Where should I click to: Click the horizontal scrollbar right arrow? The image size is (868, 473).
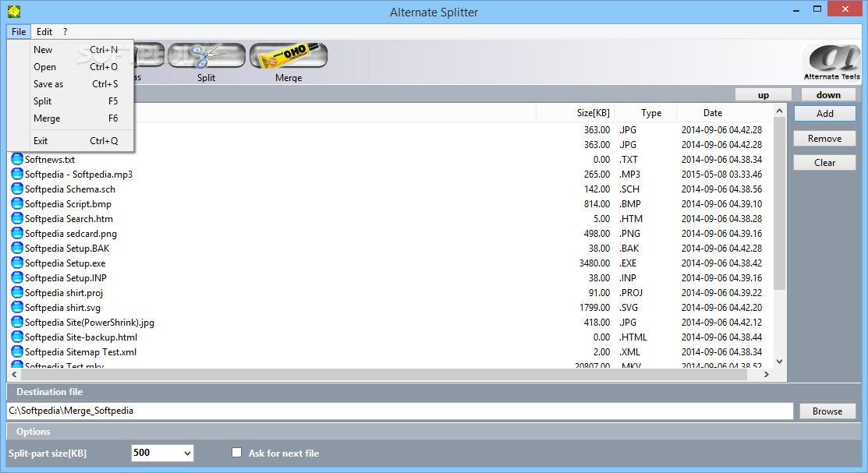(x=766, y=375)
